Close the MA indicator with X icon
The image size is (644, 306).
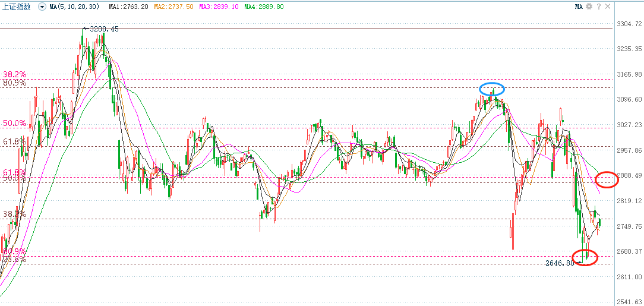(607, 7)
